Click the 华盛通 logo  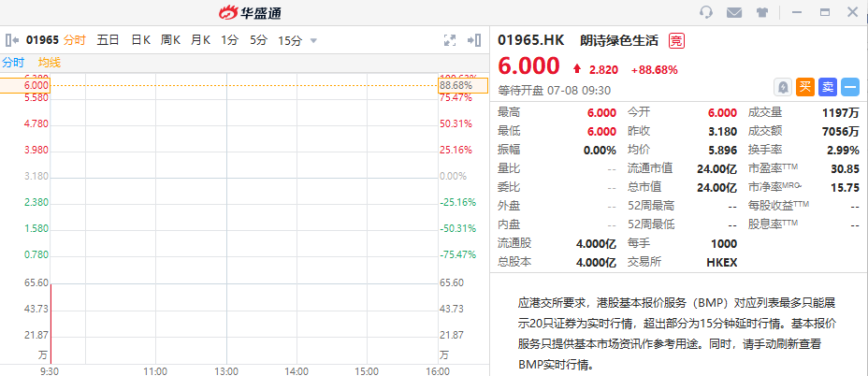point(253,12)
